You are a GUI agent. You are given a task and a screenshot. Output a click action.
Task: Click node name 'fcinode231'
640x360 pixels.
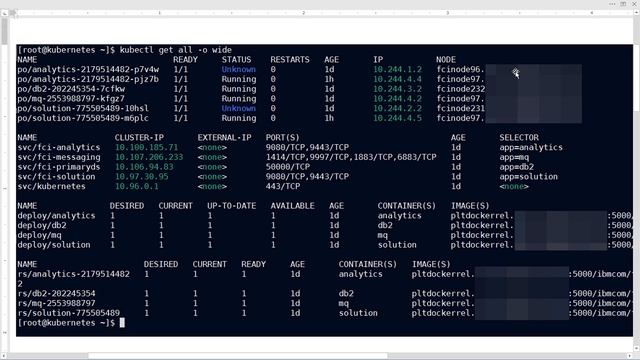[x=461, y=109]
